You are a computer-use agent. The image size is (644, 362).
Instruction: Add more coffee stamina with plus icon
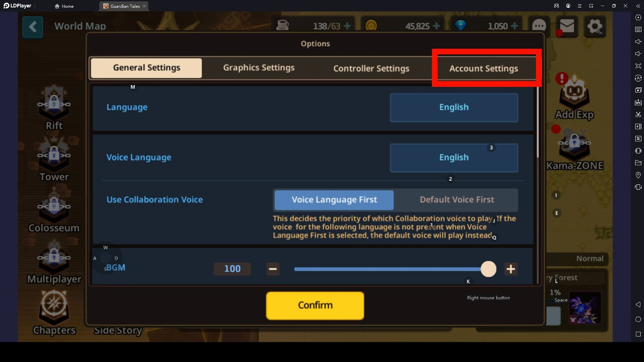coord(347,26)
